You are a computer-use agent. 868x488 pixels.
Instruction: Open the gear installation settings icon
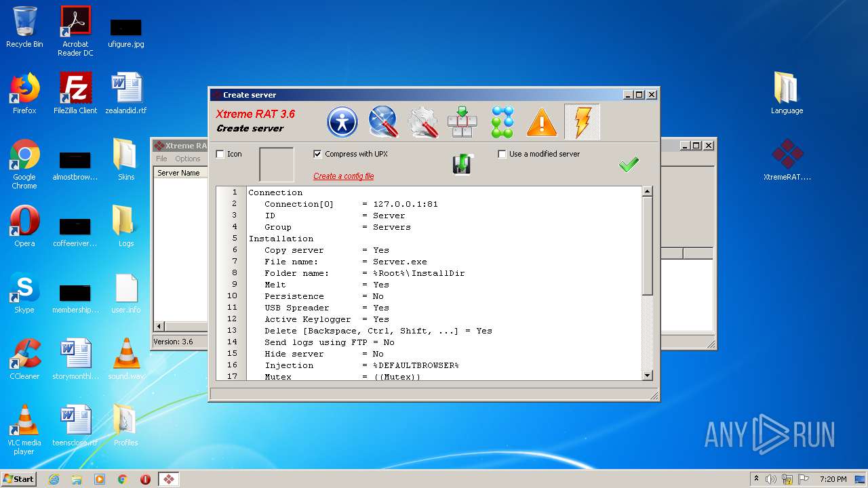[x=422, y=122]
